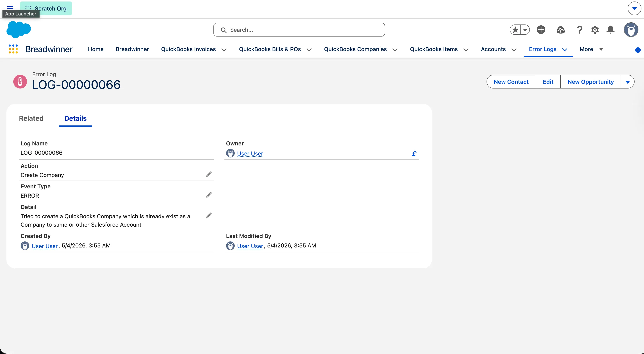The width and height of the screenshot is (644, 354).
Task: Expand the Accounts nav chevron
Action: click(x=514, y=50)
